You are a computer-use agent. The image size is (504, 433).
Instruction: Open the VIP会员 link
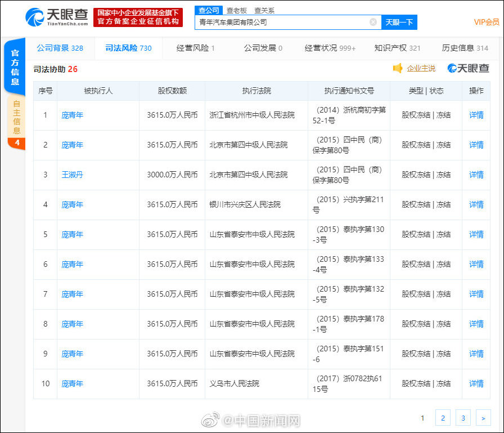tap(485, 22)
